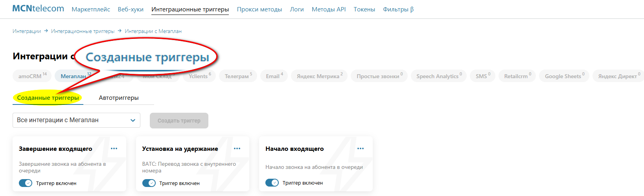Select Яндекс Директ integration chip
The height and width of the screenshot is (196, 644).
[x=618, y=76]
